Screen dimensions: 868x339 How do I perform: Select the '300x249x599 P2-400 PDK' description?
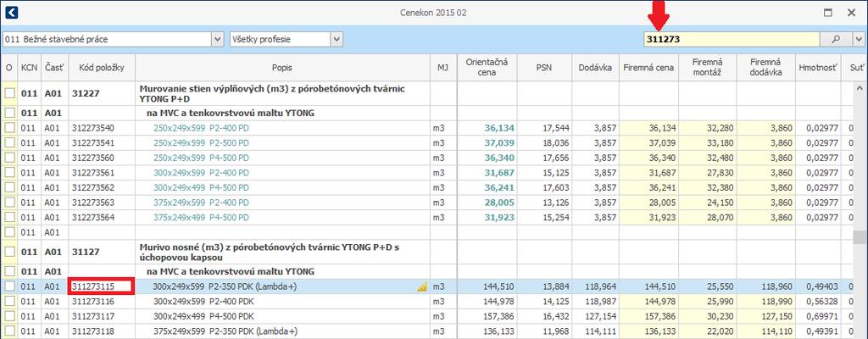tap(203, 302)
